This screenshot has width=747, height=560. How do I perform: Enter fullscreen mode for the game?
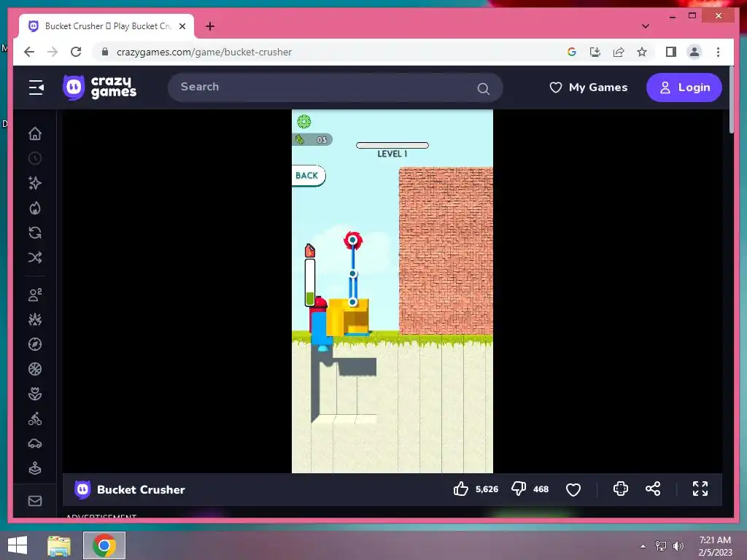[700, 489]
